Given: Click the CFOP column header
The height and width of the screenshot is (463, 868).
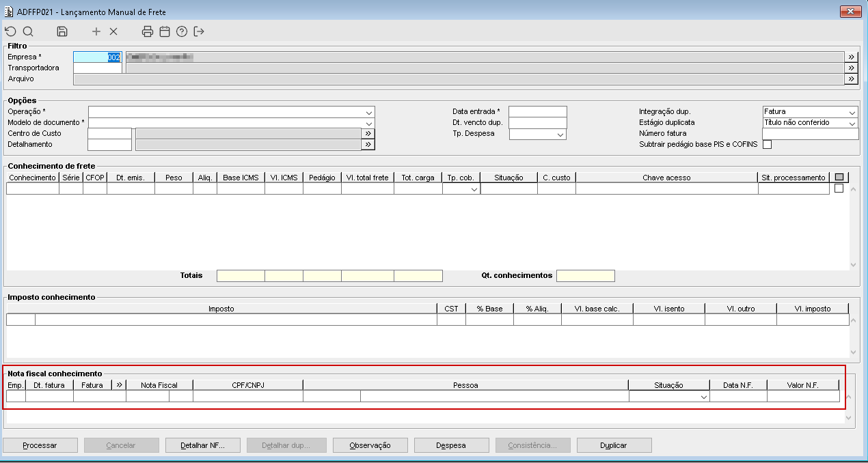Looking at the screenshot, I should tap(95, 178).
